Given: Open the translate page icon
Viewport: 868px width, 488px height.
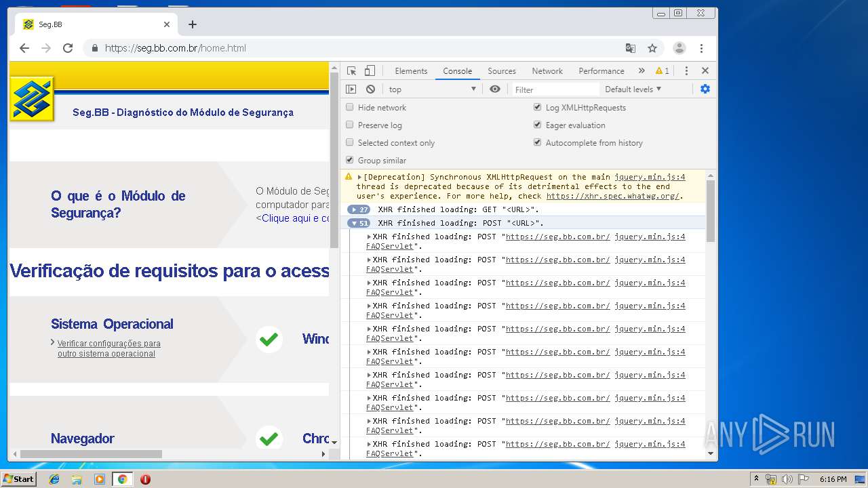Looking at the screenshot, I should (x=631, y=48).
